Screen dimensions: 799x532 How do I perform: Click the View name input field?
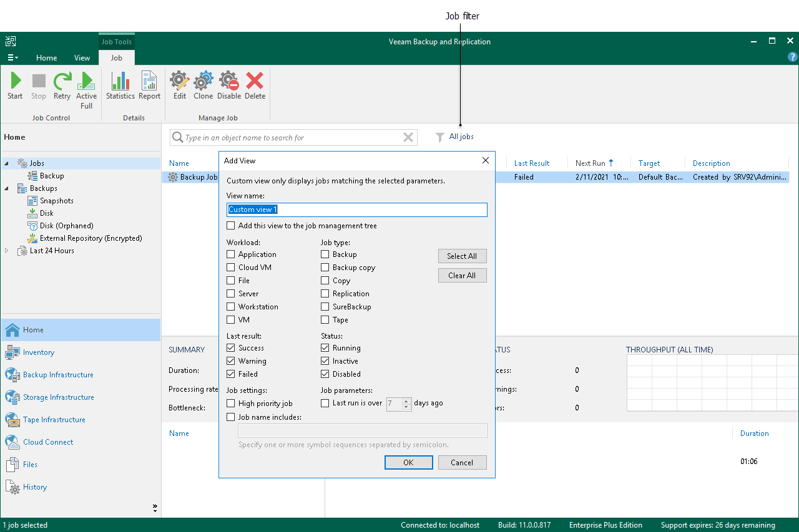[x=357, y=210]
